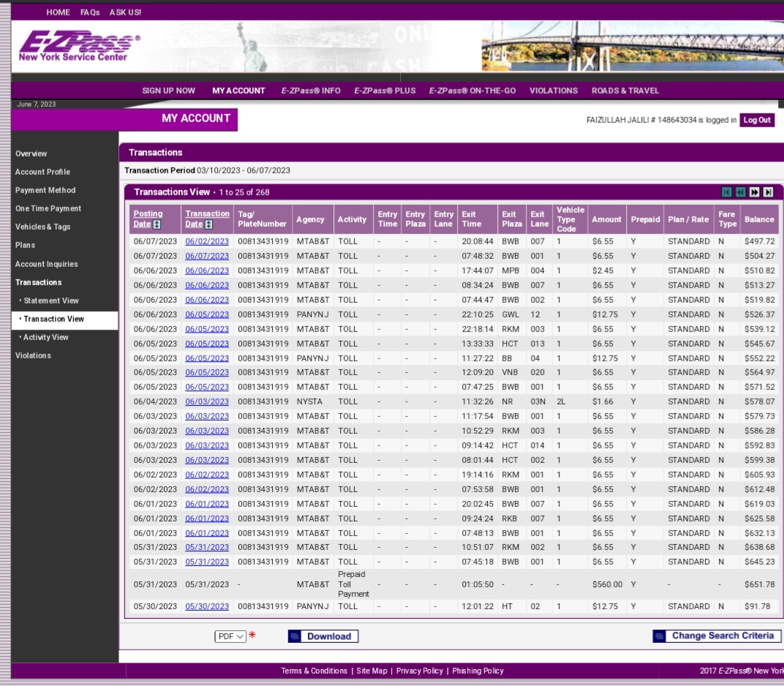Open the Site Map link

[372, 671]
